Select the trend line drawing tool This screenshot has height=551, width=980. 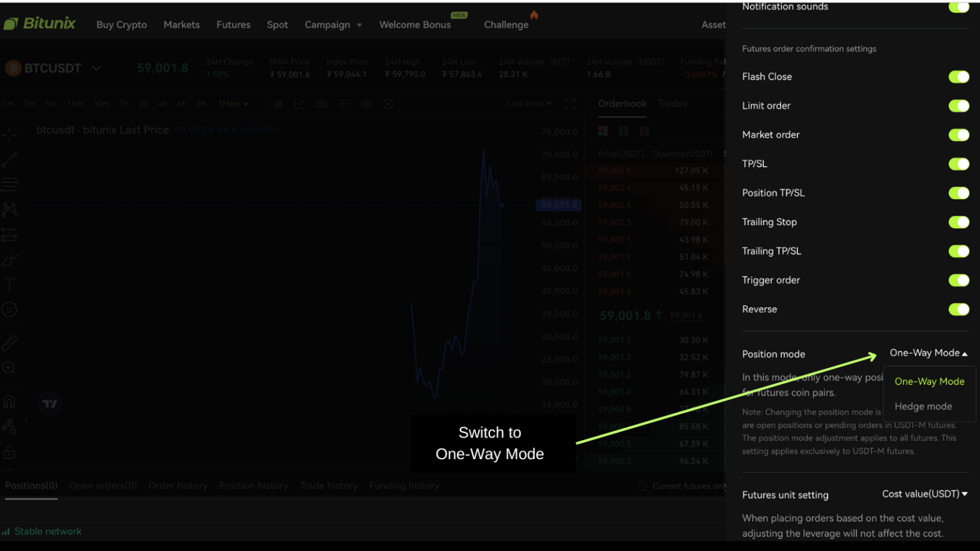10,159
